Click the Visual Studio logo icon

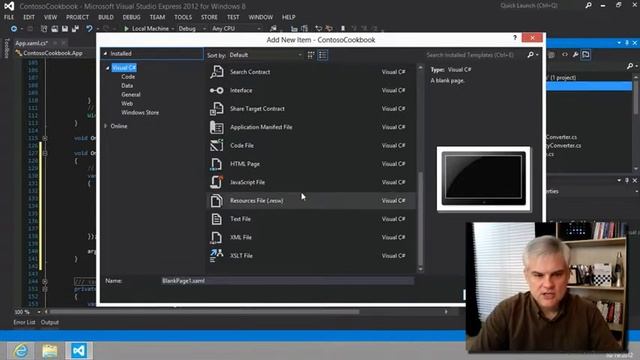[x=9, y=6]
